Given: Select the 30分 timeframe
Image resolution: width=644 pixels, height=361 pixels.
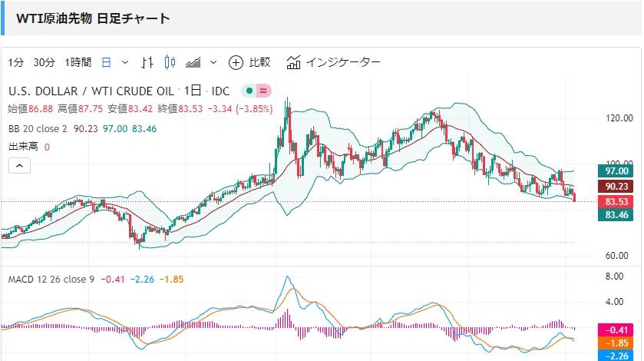Looking at the screenshot, I should click(44, 62).
